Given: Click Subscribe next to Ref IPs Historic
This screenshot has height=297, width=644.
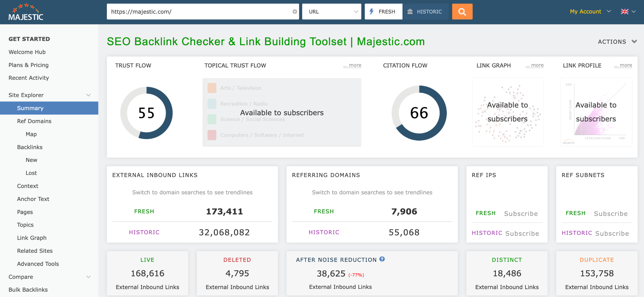Looking at the screenshot, I should click(522, 234).
